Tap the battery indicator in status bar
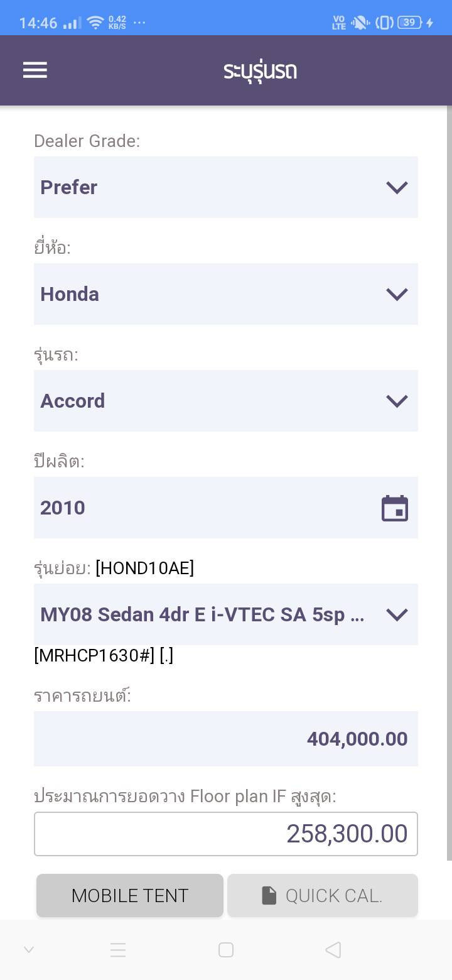Viewport: 452px width, 980px height. point(409,23)
